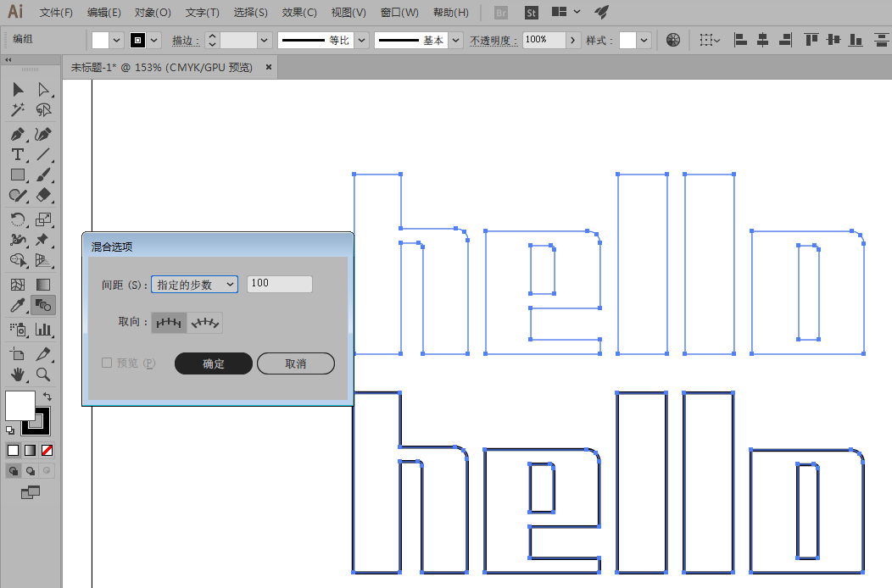Click the steps value field 100
Viewport: 892px width, 588px height.
[279, 283]
